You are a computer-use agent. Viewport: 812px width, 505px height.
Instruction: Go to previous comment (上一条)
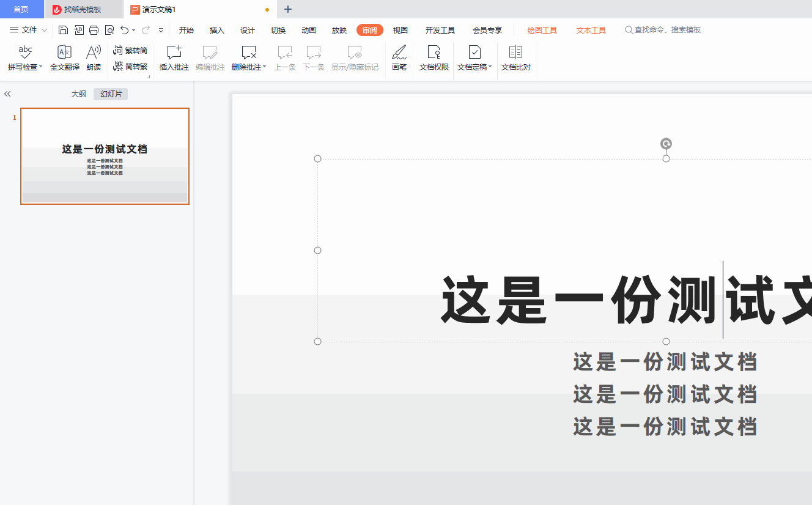(285, 59)
